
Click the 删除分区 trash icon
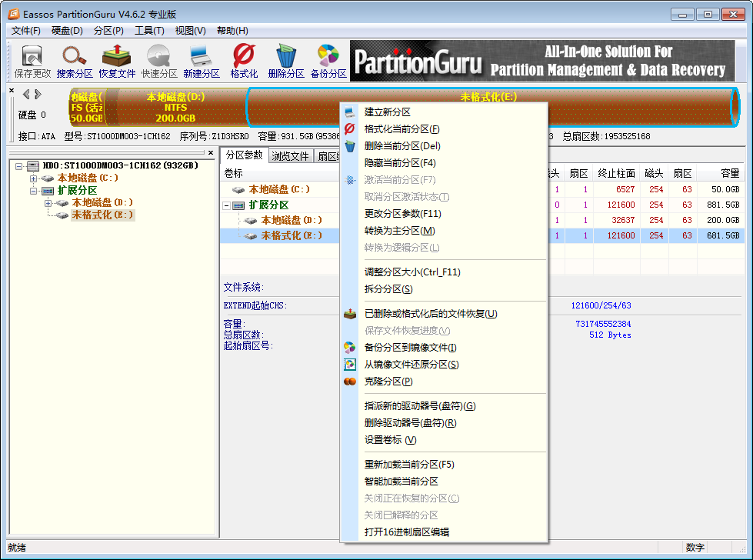(286, 62)
